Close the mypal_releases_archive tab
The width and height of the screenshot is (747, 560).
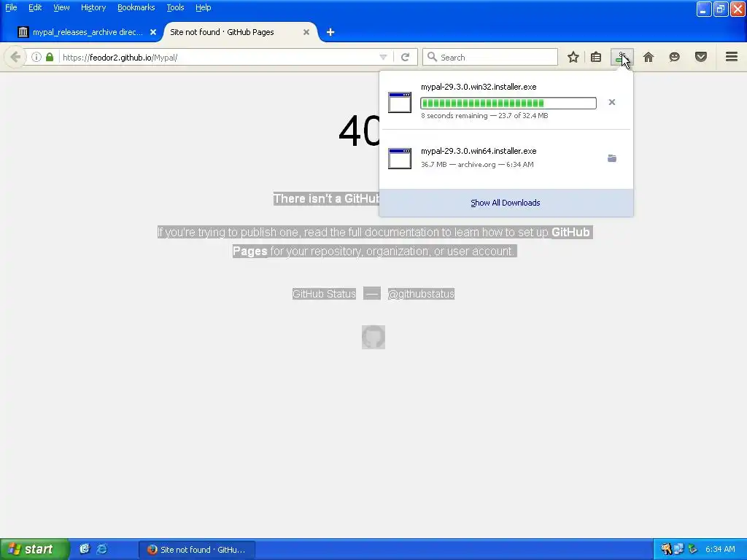click(x=153, y=32)
